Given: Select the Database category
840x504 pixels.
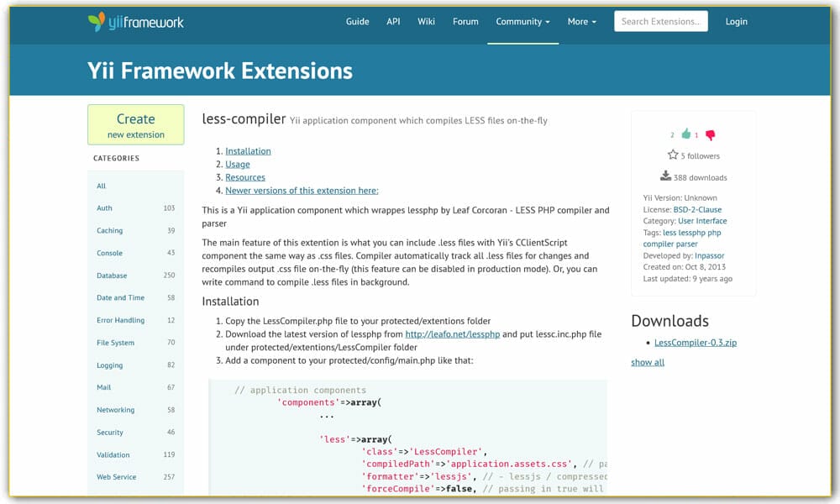Looking at the screenshot, I should tap(112, 276).
